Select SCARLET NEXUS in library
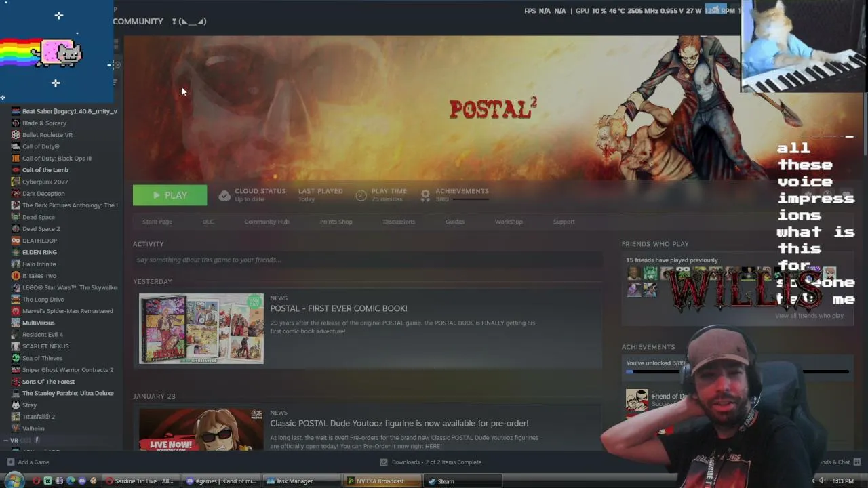This screenshot has height=488, width=868. 45,346
